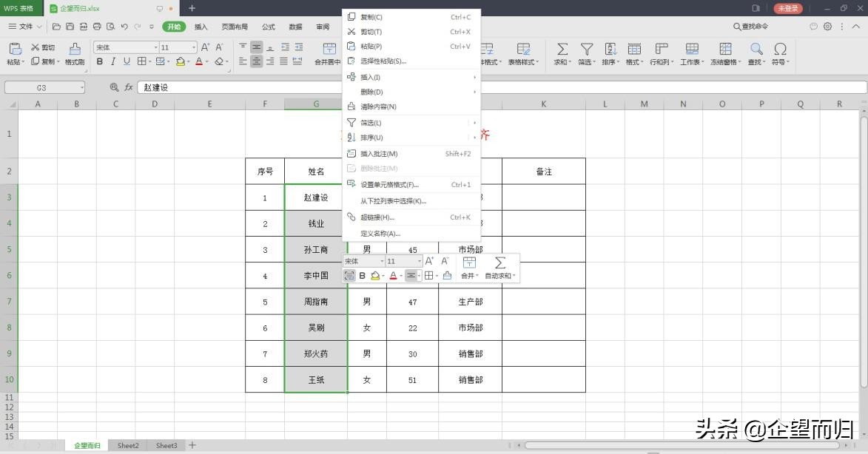
Task: Click the ribbon yellow fill color swatch
Action: 181,61
